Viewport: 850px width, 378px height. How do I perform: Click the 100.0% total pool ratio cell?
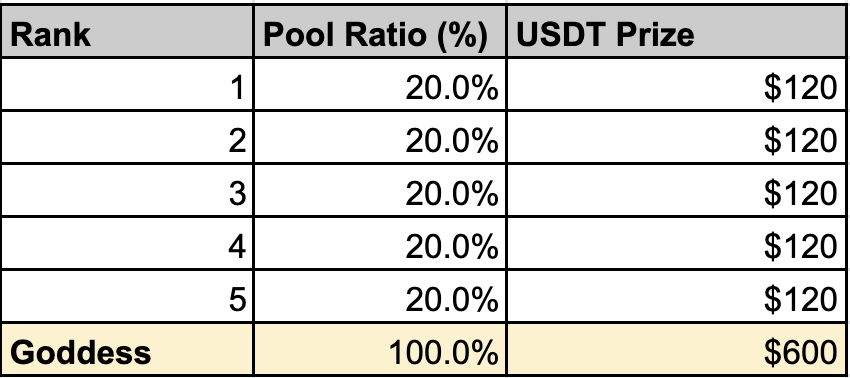[379, 348]
